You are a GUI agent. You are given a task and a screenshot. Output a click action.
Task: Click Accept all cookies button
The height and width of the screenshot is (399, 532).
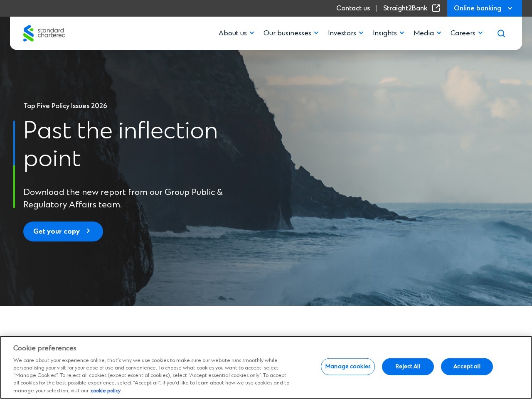467,367
